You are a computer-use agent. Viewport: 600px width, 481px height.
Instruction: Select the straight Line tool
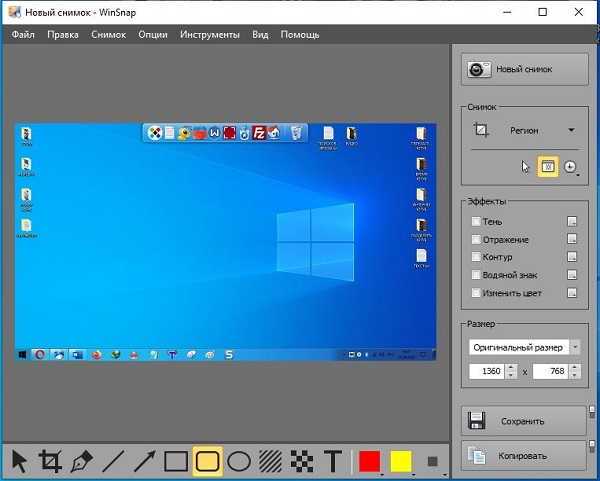pyautogui.click(x=113, y=461)
